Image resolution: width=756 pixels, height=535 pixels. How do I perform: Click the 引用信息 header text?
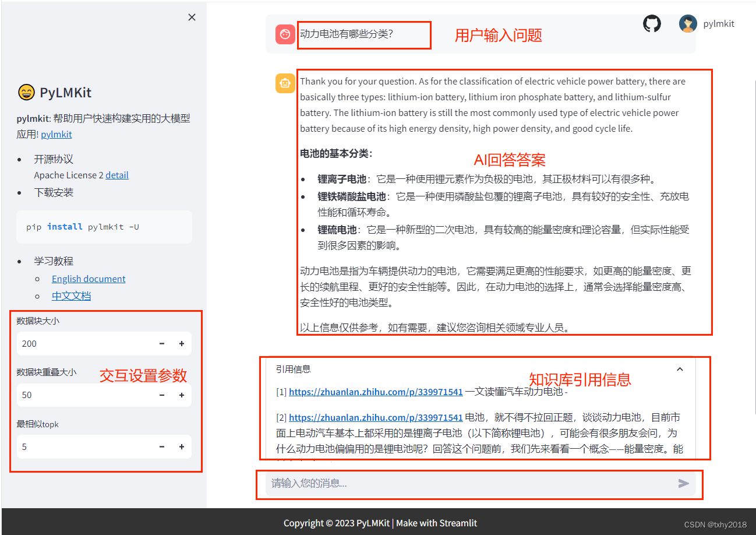[x=294, y=369]
